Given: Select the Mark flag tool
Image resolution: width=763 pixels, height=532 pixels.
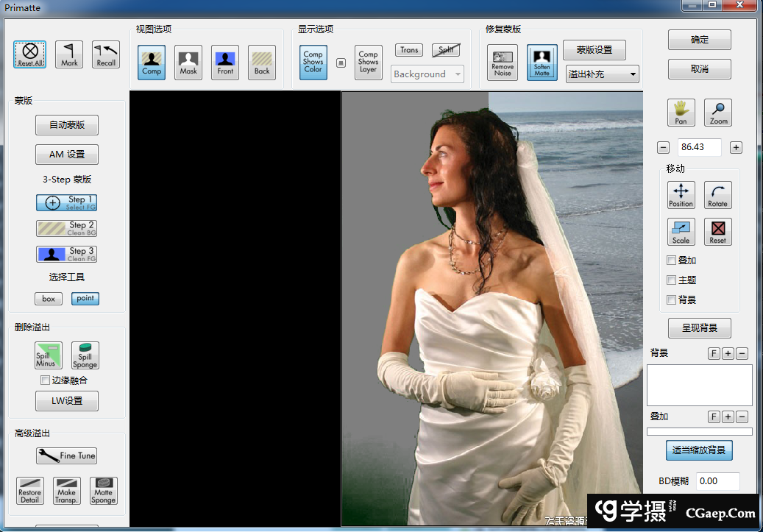Looking at the screenshot, I should (x=69, y=54).
